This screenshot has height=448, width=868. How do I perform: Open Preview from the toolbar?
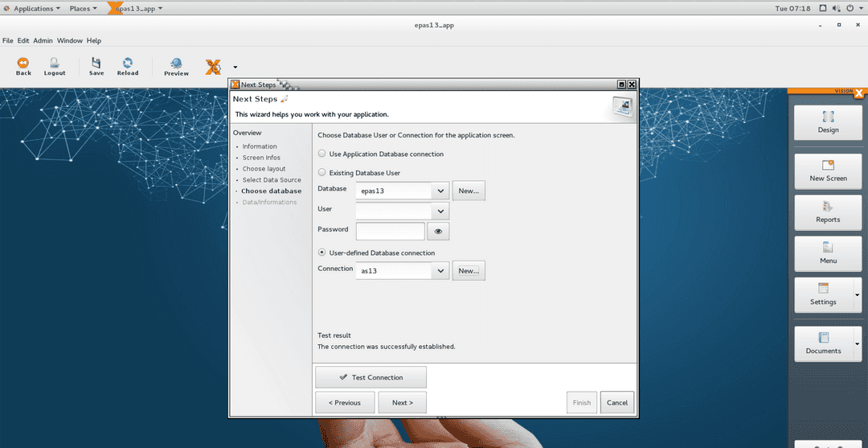(176, 67)
